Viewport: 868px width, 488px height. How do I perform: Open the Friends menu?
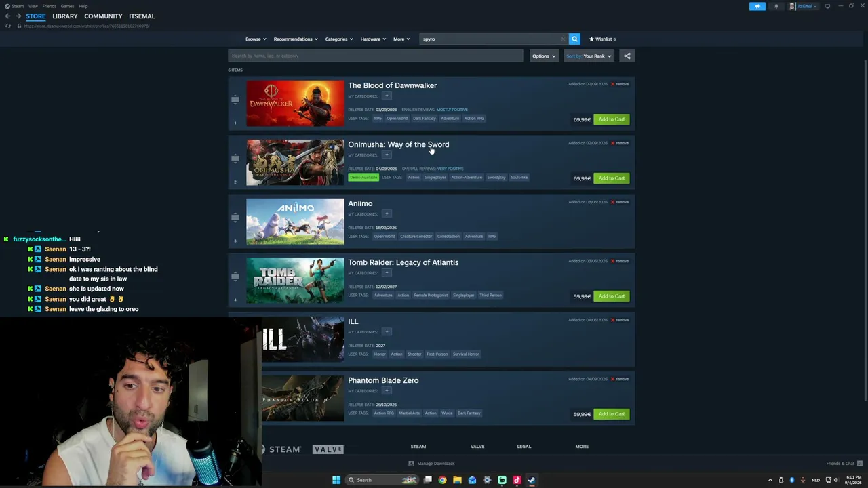pos(49,6)
